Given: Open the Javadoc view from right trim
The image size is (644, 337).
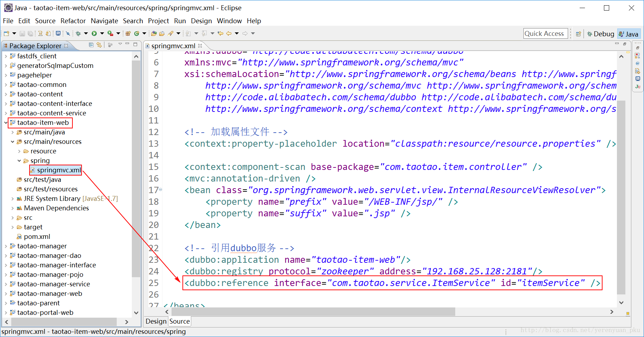Looking at the screenshot, I should pos(638,63).
